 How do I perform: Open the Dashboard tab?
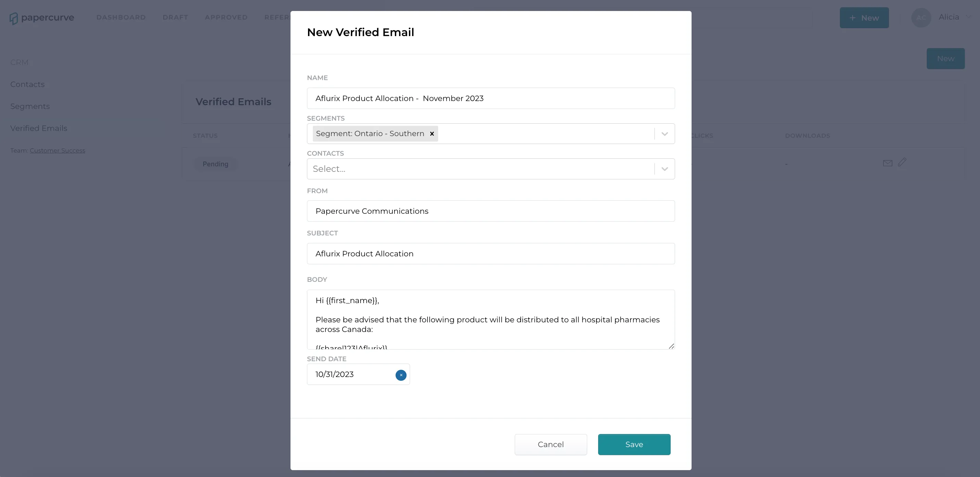(121, 18)
